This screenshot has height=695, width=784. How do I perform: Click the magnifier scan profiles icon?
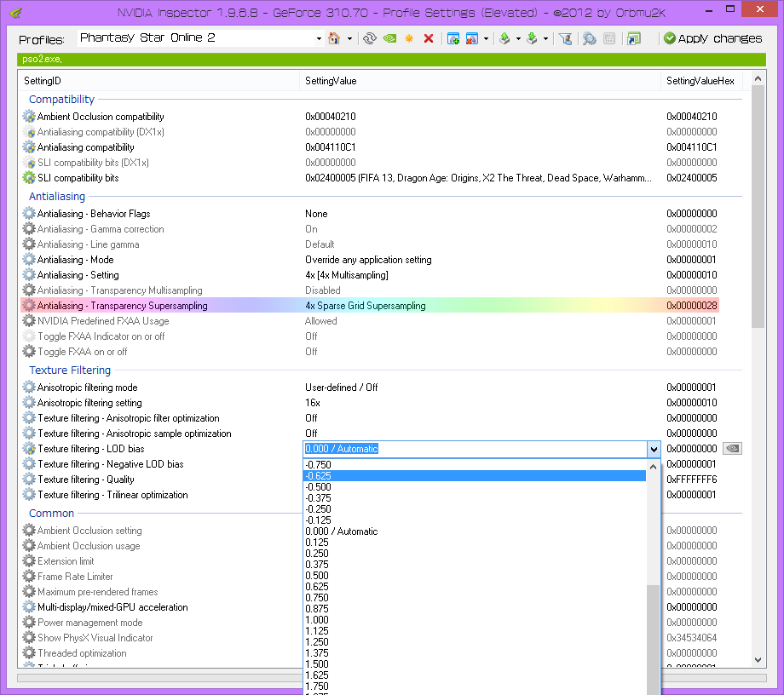590,38
